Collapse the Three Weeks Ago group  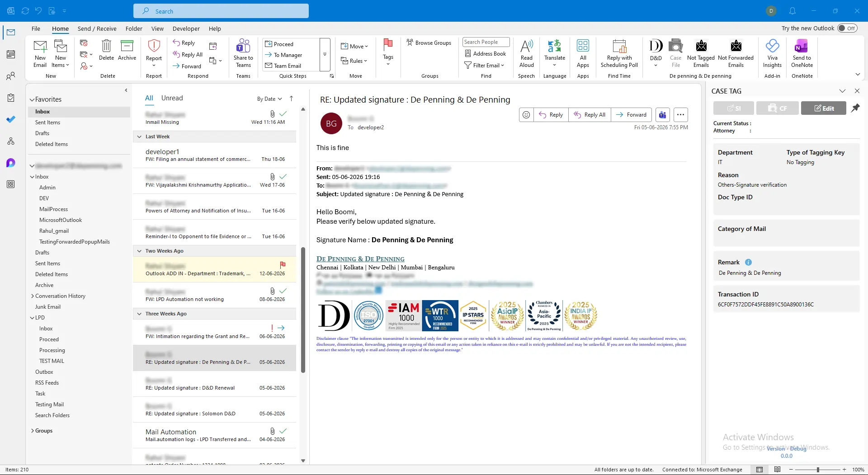[x=139, y=314]
